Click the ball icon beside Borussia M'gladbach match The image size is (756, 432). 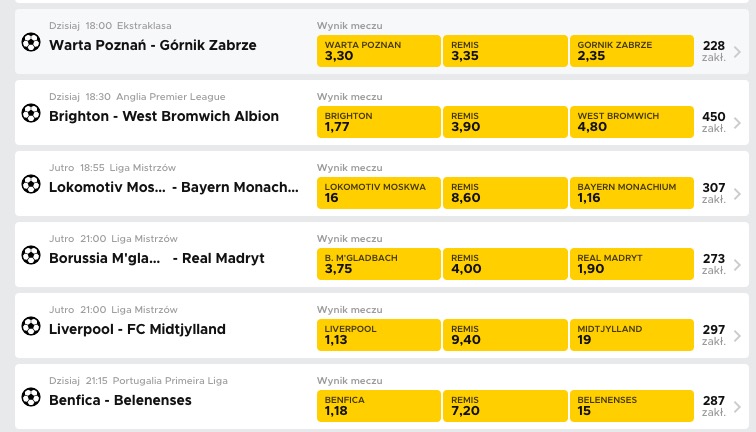[31, 255]
